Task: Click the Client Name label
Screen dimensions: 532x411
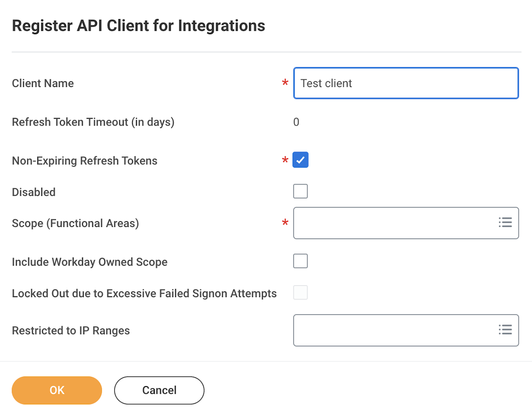Action: pos(43,83)
